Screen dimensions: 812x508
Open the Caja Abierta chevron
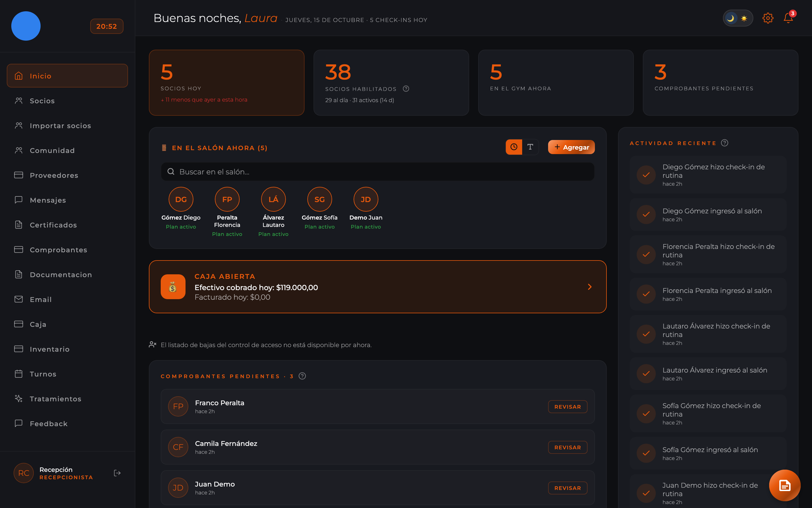(590, 286)
